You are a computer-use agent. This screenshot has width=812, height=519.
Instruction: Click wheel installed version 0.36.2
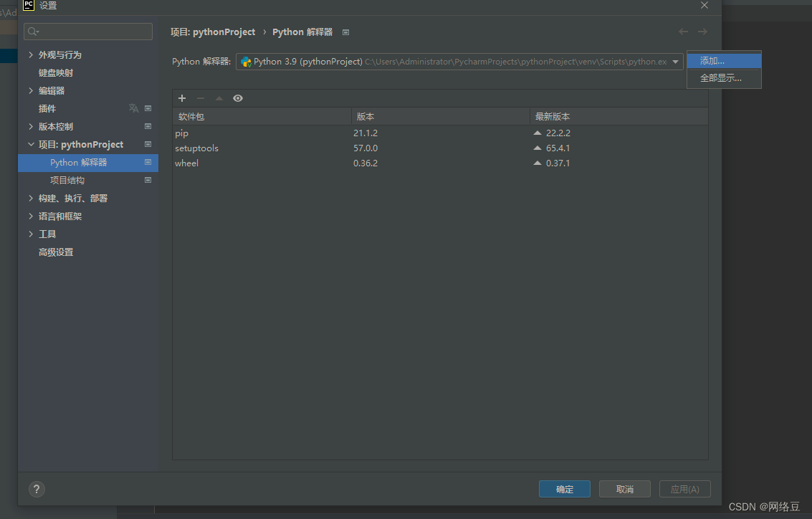pos(366,163)
